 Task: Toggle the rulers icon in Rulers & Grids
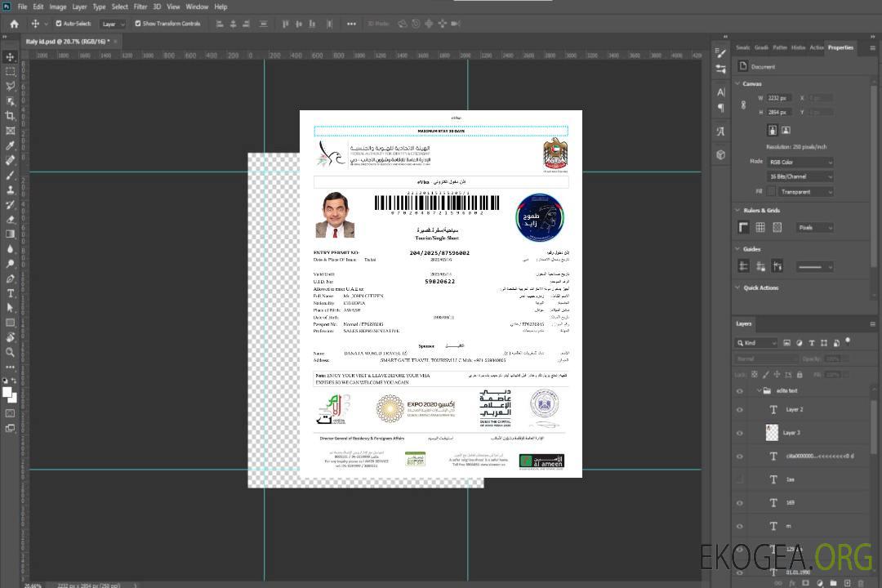click(744, 227)
